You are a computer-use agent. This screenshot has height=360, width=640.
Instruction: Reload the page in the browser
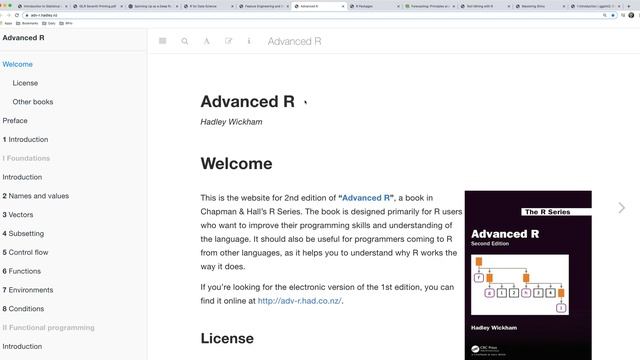click(x=17, y=15)
